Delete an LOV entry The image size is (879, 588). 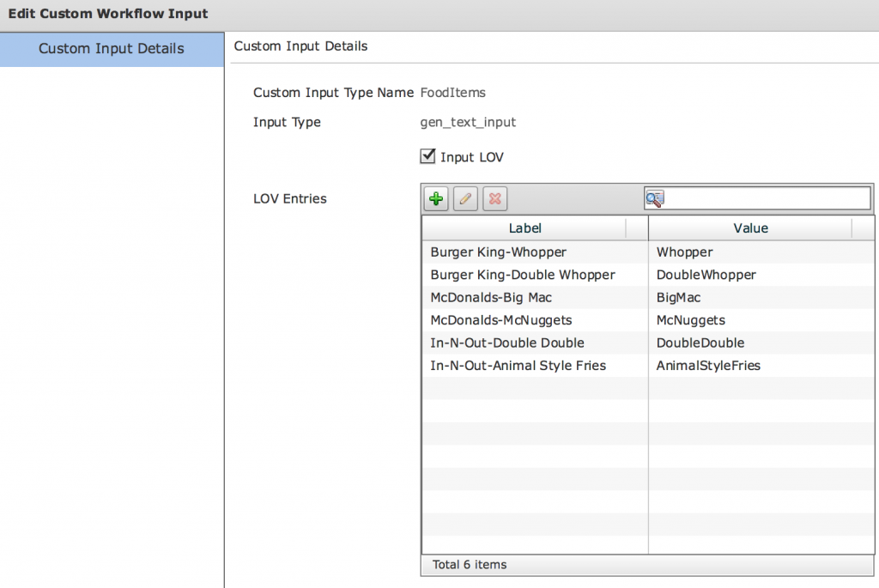pos(493,198)
